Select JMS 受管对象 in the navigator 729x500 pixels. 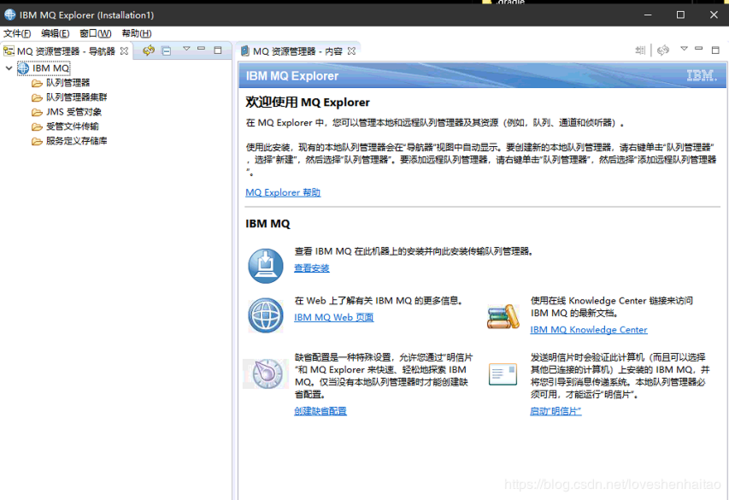coord(74,112)
